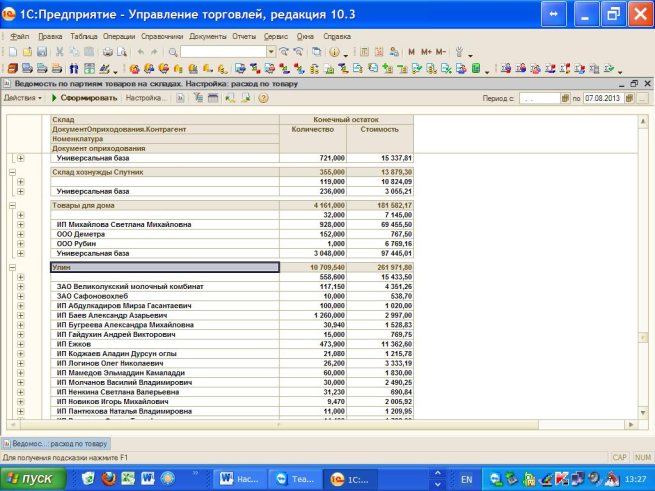Expand the ООО Деметра row
The image size is (655, 491).
point(20,234)
